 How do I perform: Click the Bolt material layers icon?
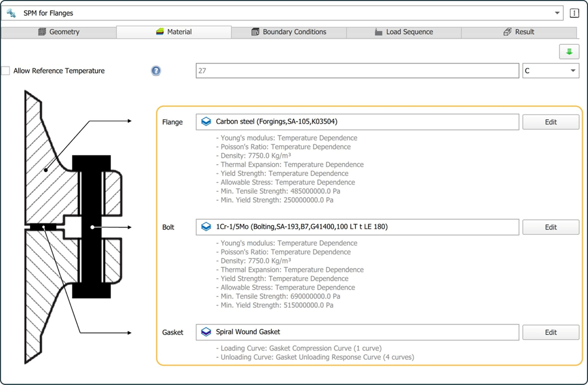[206, 227]
